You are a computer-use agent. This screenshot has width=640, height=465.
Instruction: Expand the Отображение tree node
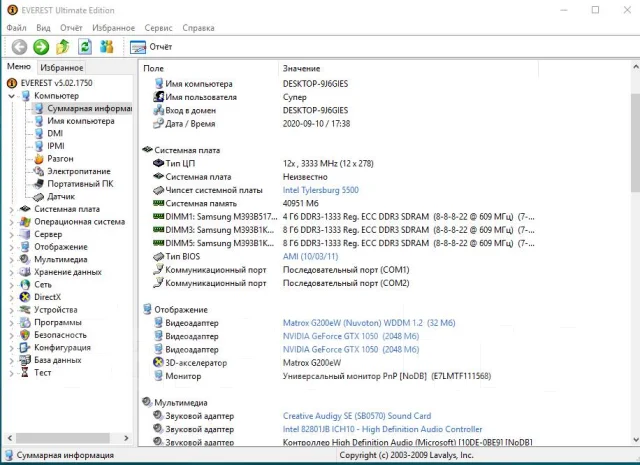11,247
